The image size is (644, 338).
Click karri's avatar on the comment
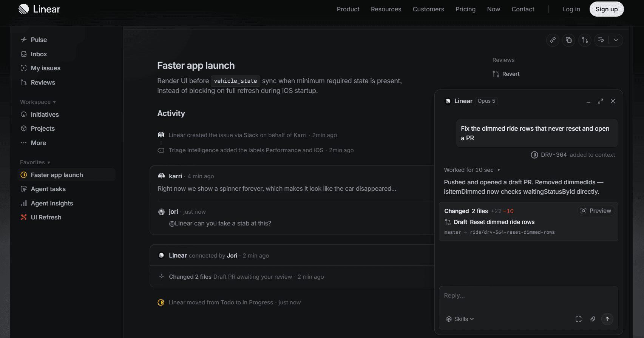tap(161, 176)
